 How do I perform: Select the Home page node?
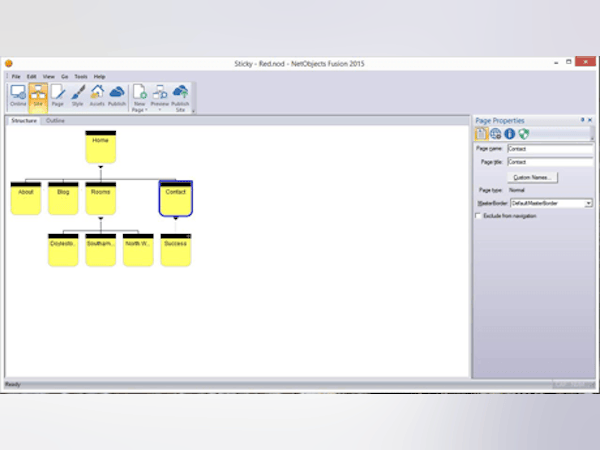tap(101, 147)
